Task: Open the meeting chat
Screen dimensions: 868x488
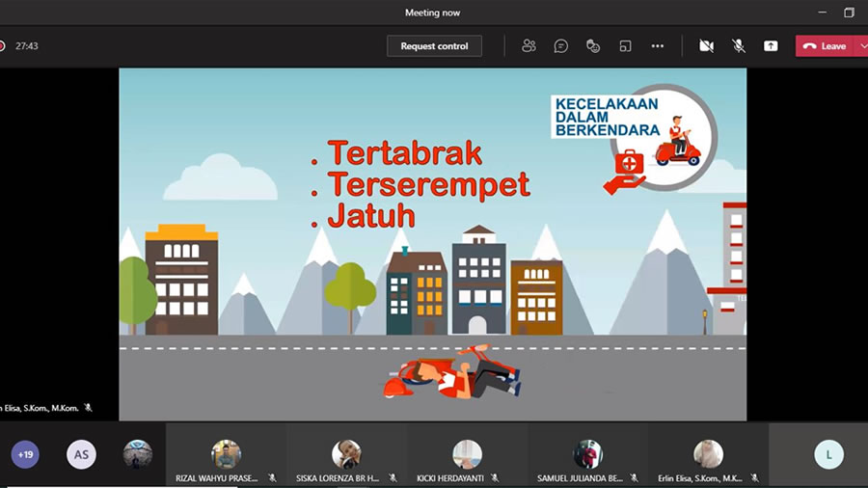Action: point(560,45)
